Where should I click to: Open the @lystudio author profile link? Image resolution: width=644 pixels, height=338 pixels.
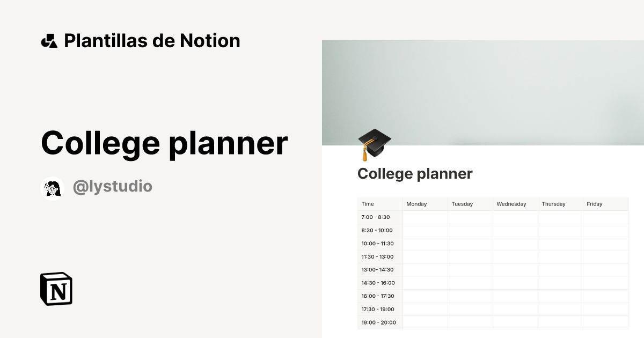pyautogui.click(x=112, y=186)
